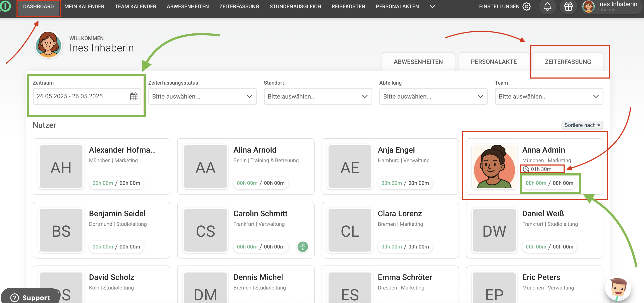Go to the Dashboard menu item

click(38, 7)
